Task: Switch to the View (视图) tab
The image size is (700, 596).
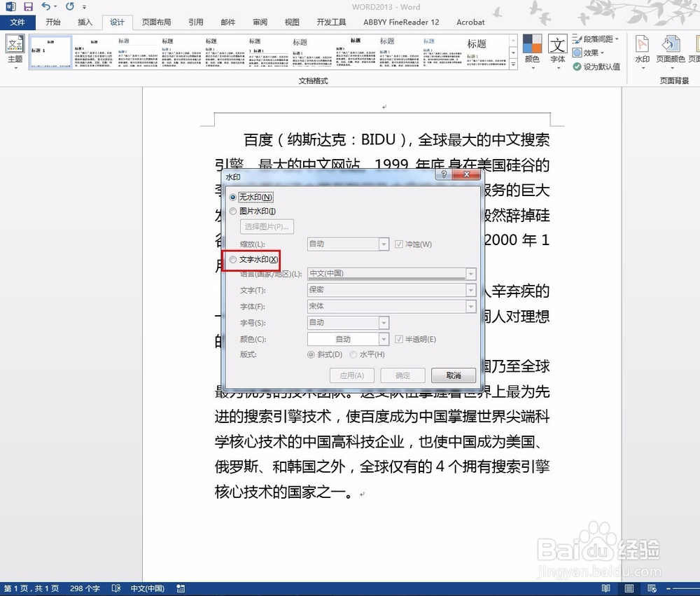Action: (292, 22)
